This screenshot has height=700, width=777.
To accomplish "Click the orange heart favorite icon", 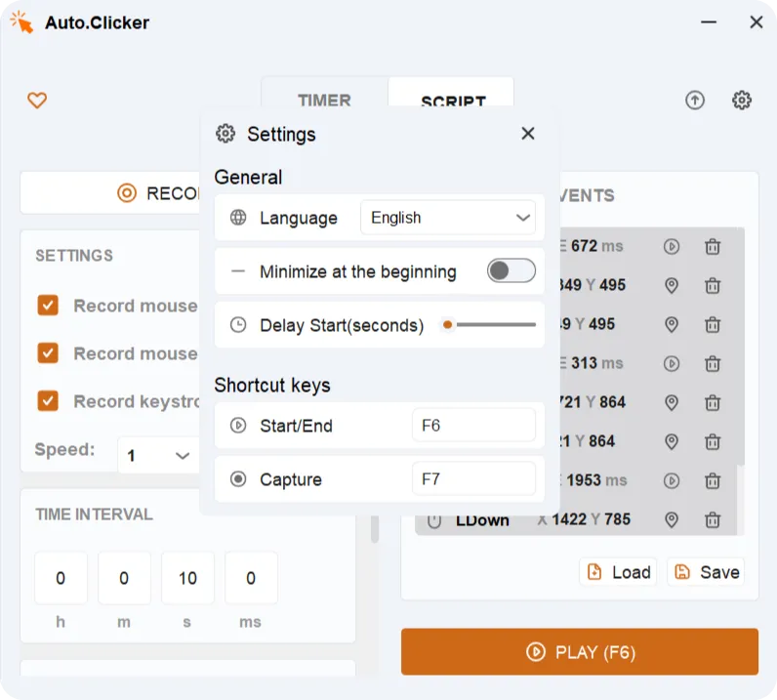I will [37, 101].
